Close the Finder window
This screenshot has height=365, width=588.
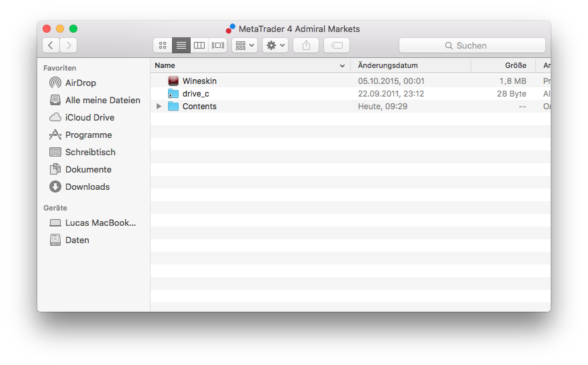(x=47, y=29)
